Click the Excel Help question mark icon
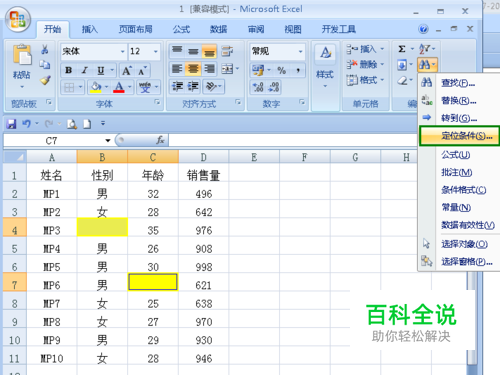The image size is (500, 375). pos(423,29)
